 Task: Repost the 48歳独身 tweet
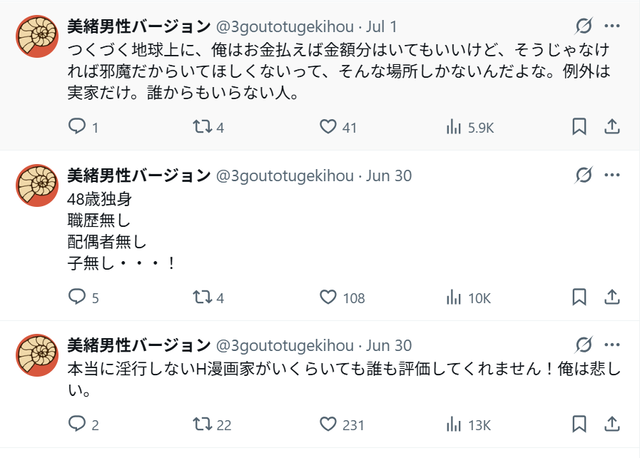pos(202,297)
